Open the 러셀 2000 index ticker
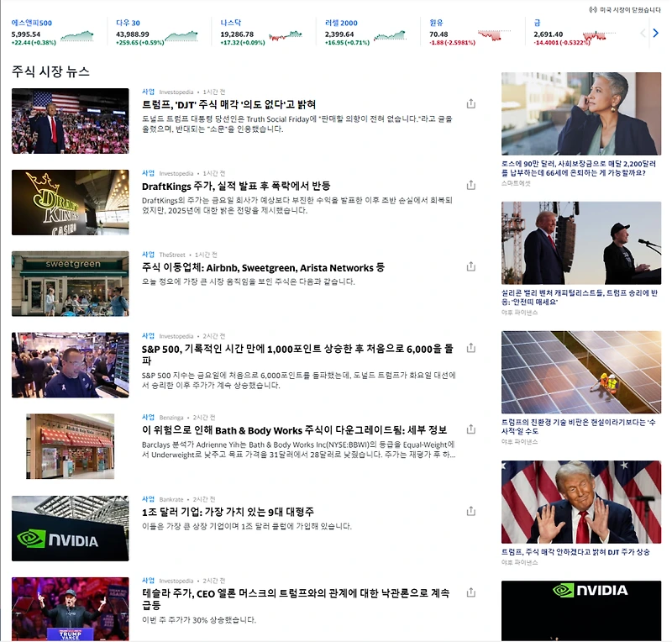Viewport: 672px width, 642px height. 341,23
